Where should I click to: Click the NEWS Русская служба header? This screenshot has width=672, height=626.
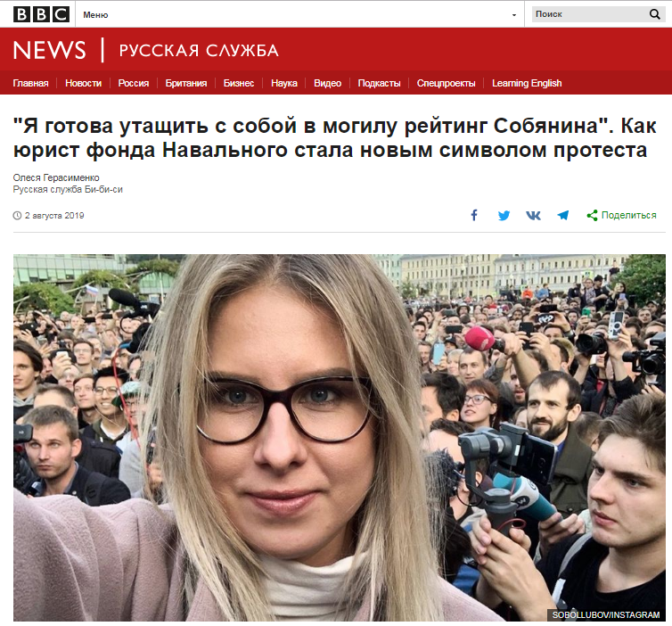[145, 50]
